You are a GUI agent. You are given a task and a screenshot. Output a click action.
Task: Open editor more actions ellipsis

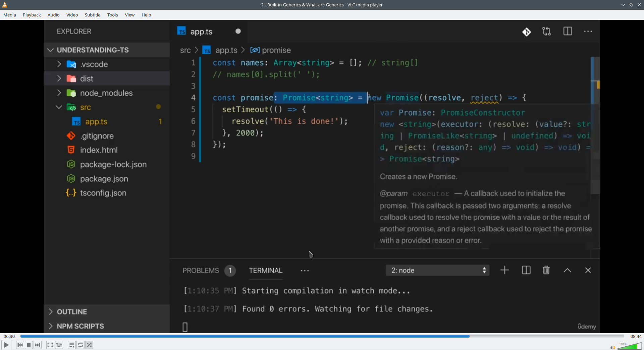588,32
